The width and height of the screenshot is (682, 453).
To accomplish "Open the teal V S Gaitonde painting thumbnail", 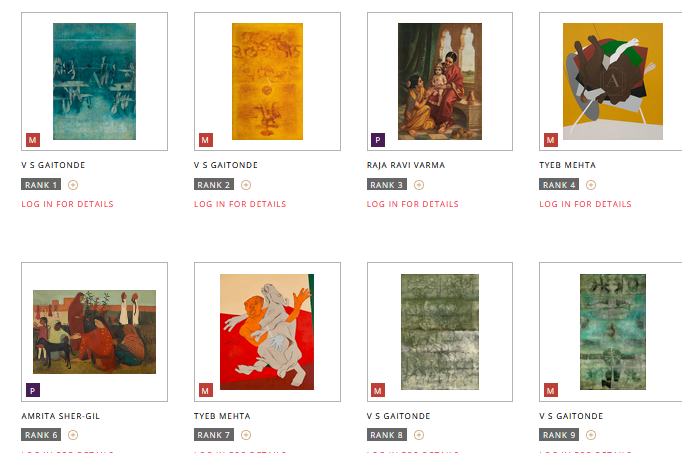I will click(x=94, y=81).
